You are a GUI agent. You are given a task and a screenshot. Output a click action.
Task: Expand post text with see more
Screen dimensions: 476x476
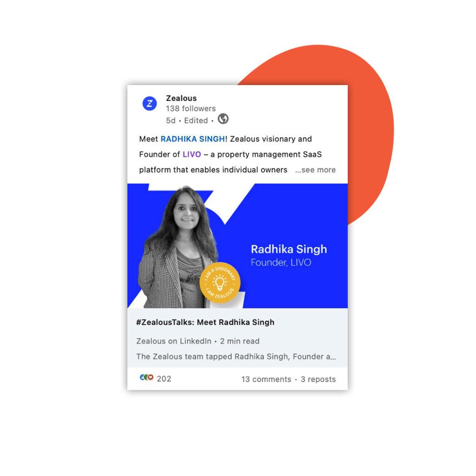pos(316,170)
